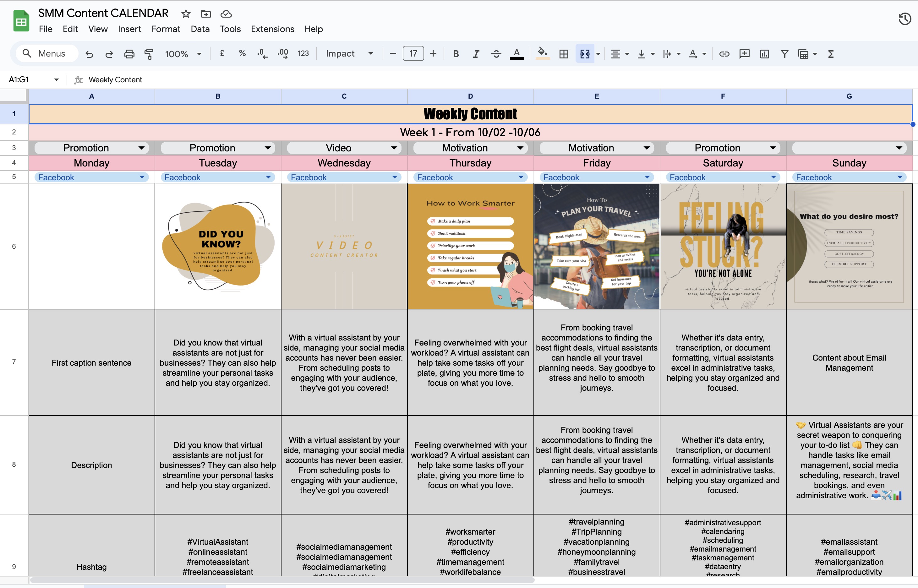The height and width of the screenshot is (588, 918).
Task: Open the Format menu
Action: (x=166, y=29)
